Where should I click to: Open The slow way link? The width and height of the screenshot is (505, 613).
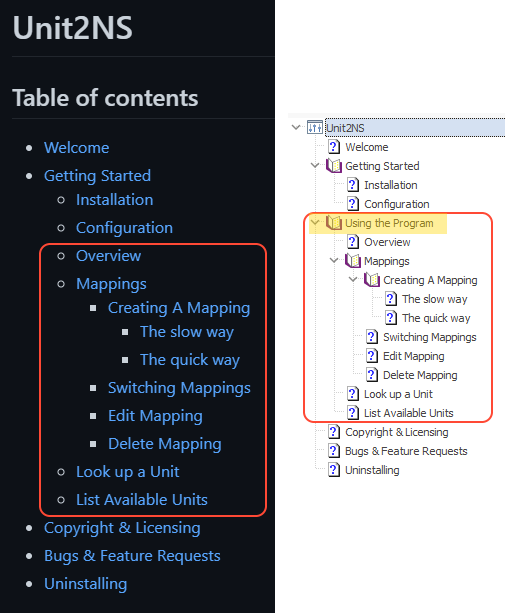[x=187, y=332]
